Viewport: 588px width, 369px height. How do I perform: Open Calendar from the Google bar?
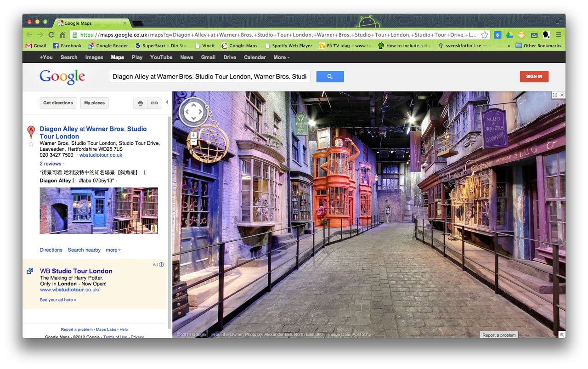point(254,57)
